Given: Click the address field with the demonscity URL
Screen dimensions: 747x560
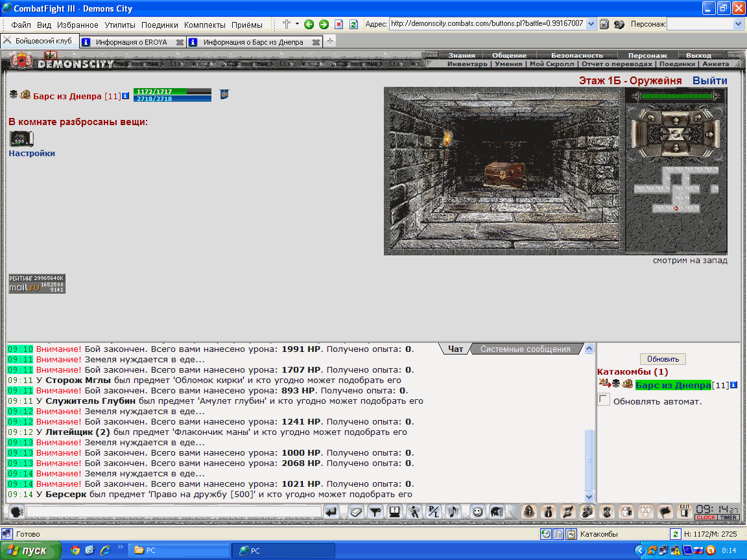Looking at the screenshot, I should coord(487,24).
